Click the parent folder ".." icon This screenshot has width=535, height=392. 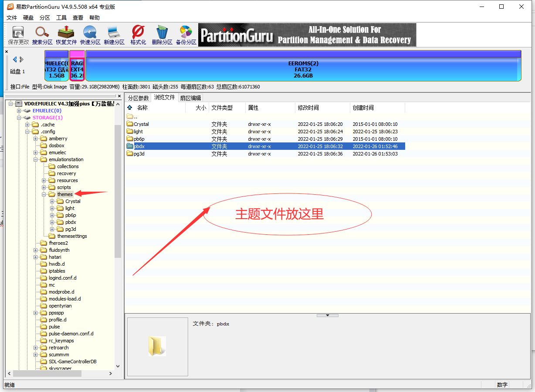(x=130, y=116)
